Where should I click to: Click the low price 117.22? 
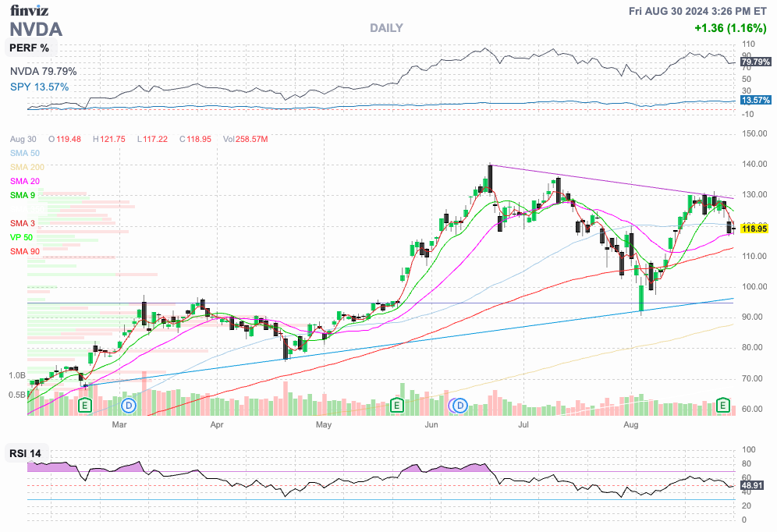[x=155, y=139]
